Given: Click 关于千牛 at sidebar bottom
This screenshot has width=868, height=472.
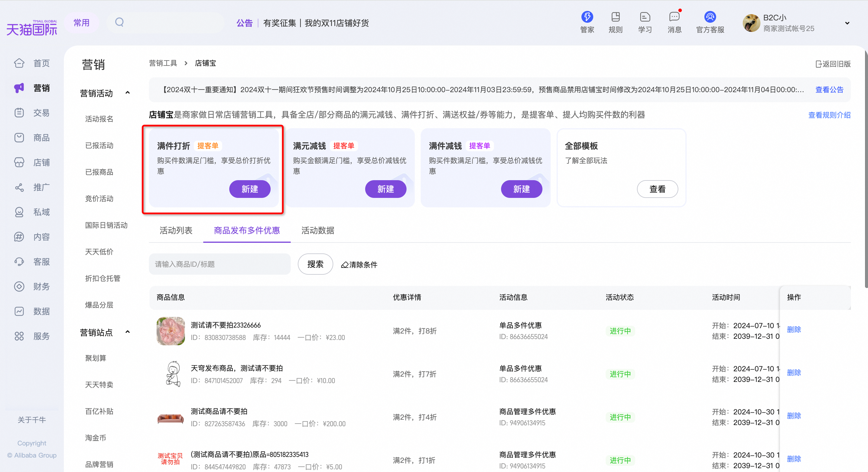Looking at the screenshot, I should click(x=32, y=420).
